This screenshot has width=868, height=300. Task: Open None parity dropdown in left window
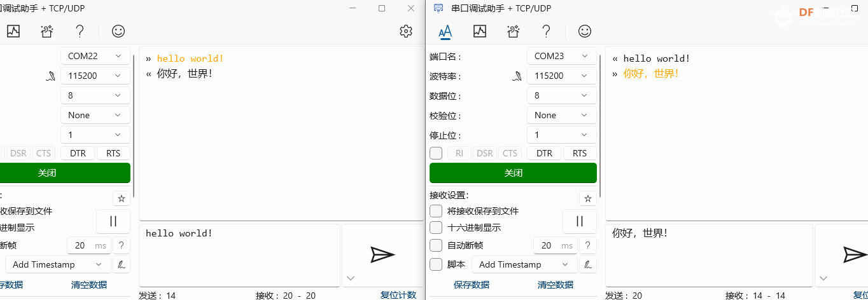(x=95, y=115)
